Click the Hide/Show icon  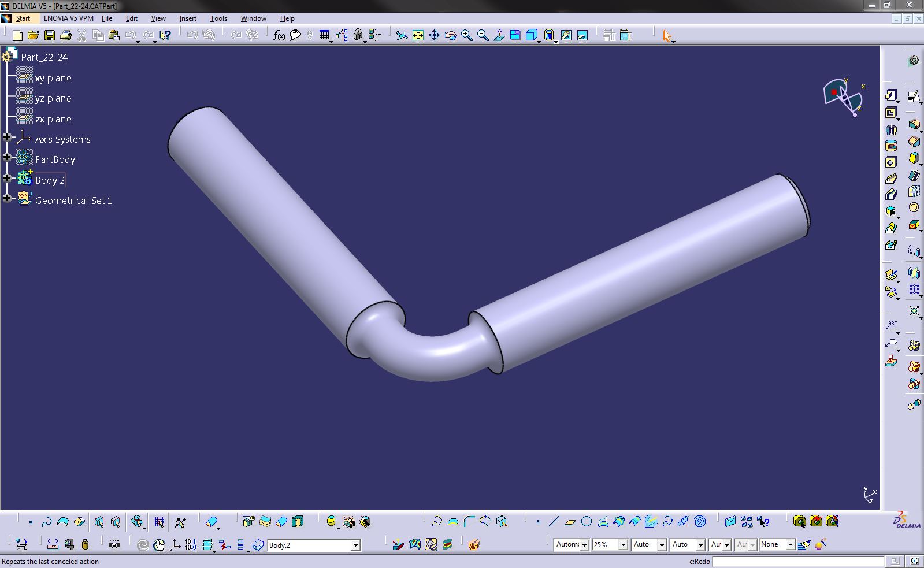[x=566, y=36]
